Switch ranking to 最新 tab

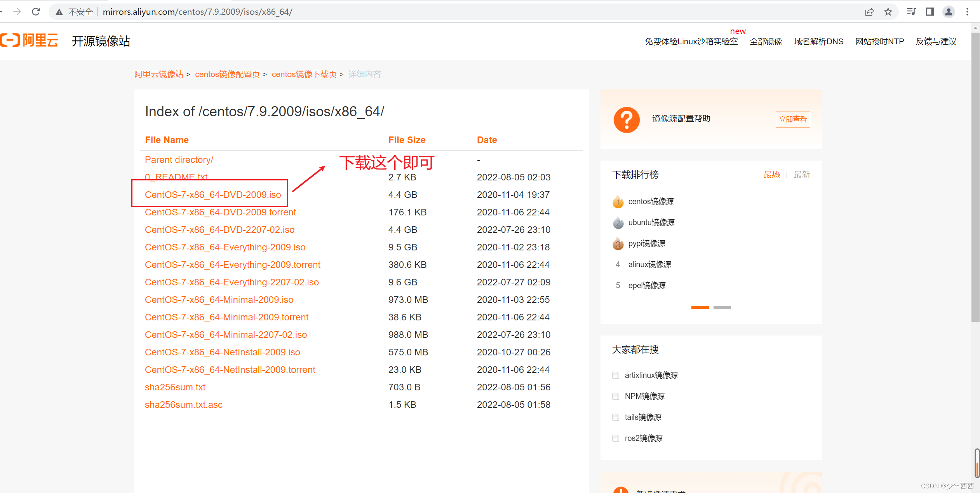click(802, 175)
